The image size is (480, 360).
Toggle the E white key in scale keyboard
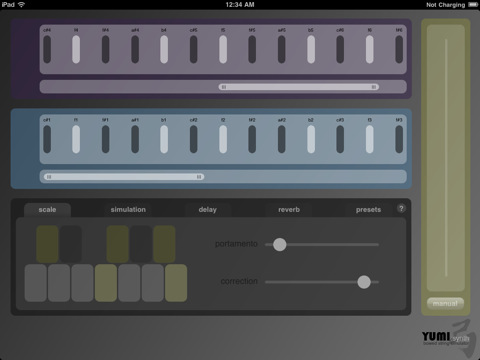(82, 283)
